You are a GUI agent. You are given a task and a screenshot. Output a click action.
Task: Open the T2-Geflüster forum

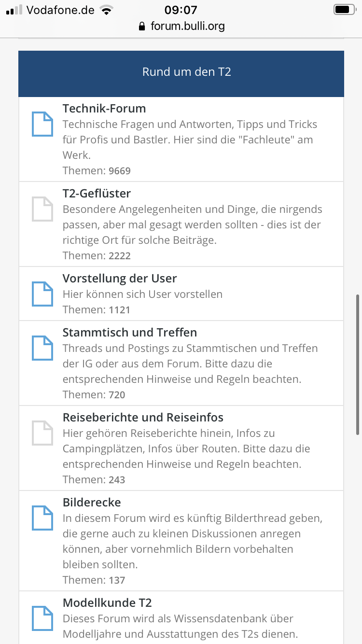pyautogui.click(x=97, y=194)
